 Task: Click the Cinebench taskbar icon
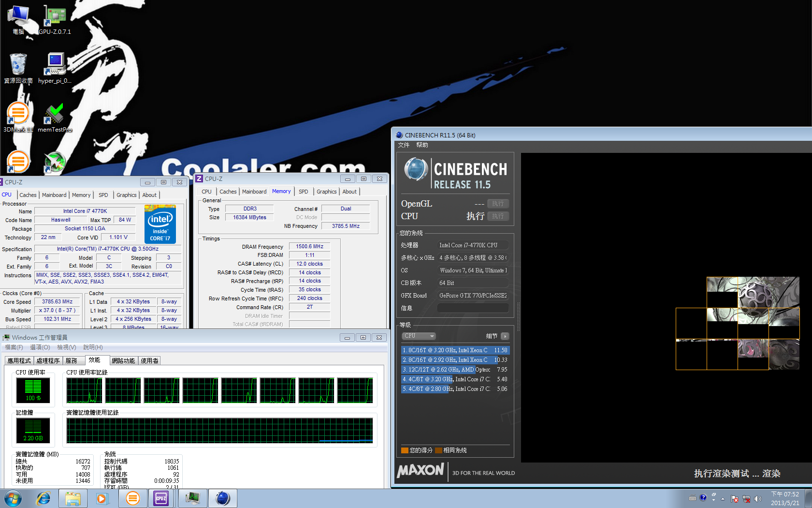[222, 498]
